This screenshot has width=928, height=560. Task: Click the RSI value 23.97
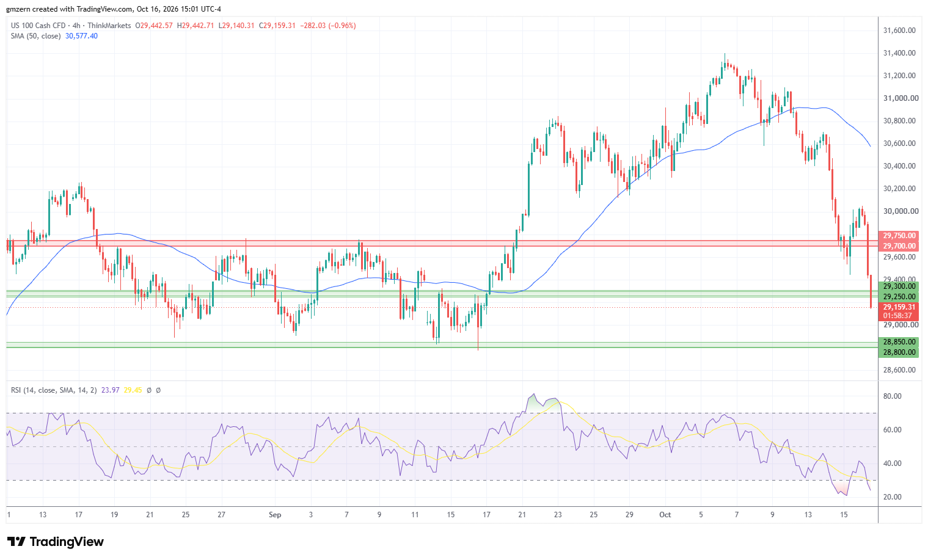pyautogui.click(x=110, y=390)
